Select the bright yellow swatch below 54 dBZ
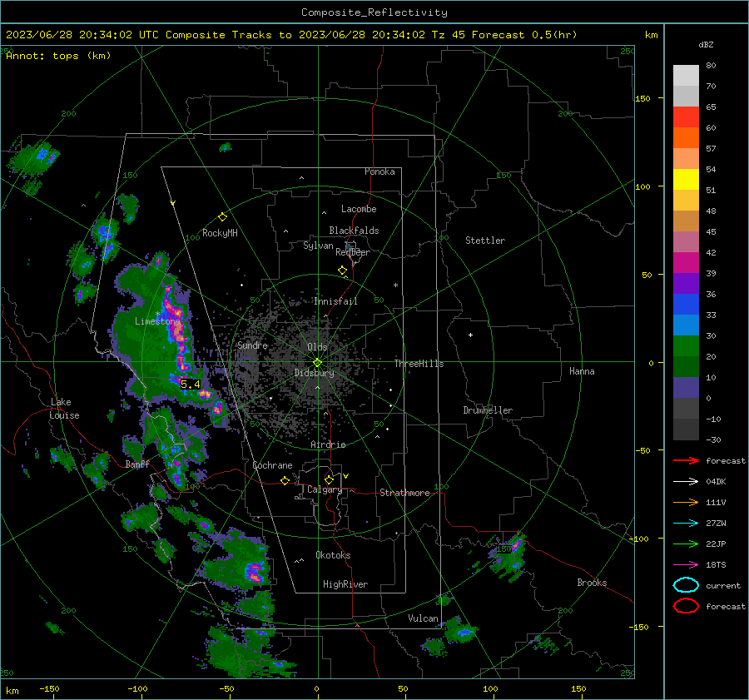This screenshot has height=700, width=749. 686,180
